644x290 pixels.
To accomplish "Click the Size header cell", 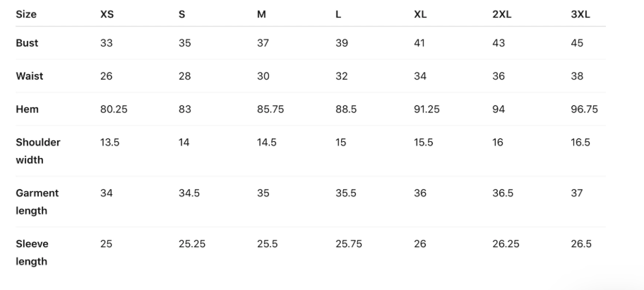I will pos(25,14).
